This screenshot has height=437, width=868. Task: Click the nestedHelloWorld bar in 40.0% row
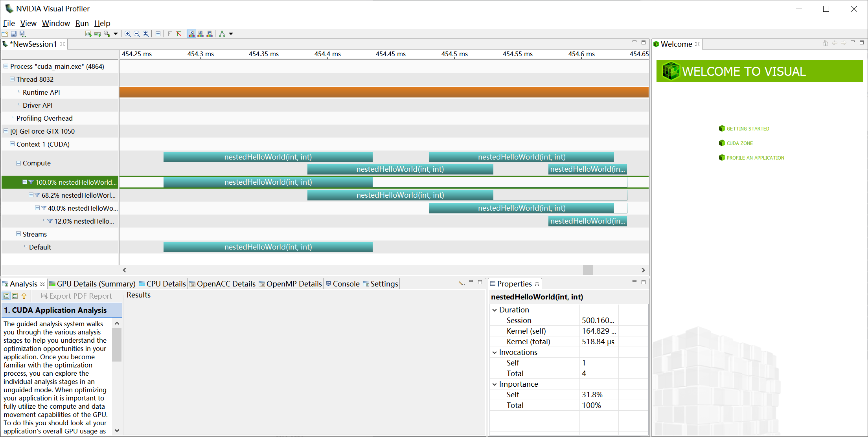click(x=522, y=208)
